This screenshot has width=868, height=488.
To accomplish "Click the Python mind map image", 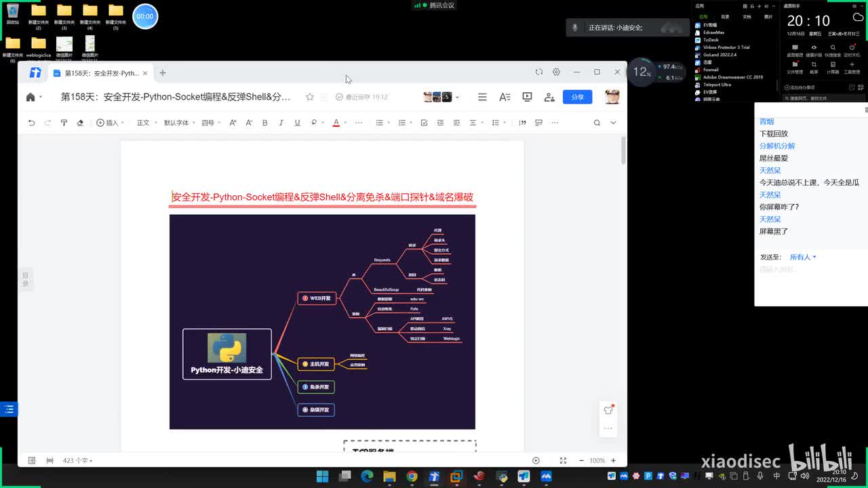I will 322,322.
